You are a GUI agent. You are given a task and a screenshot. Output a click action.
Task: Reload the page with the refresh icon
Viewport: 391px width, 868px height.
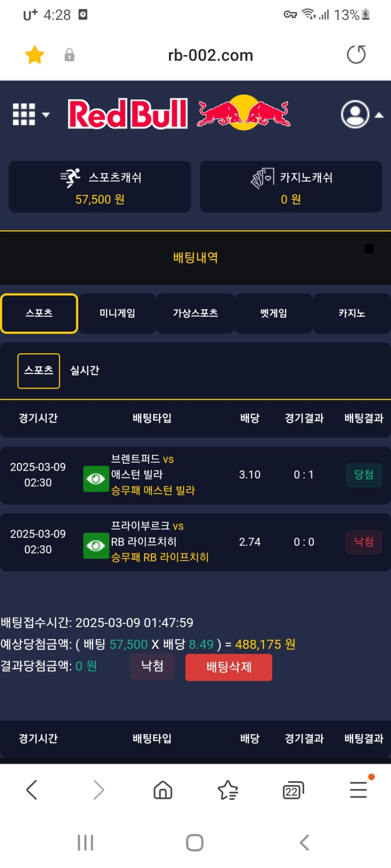click(x=356, y=55)
